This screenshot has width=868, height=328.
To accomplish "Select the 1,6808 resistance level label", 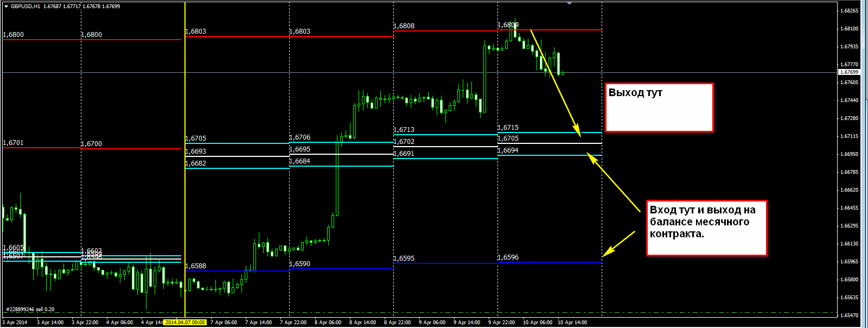I will click(404, 26).
